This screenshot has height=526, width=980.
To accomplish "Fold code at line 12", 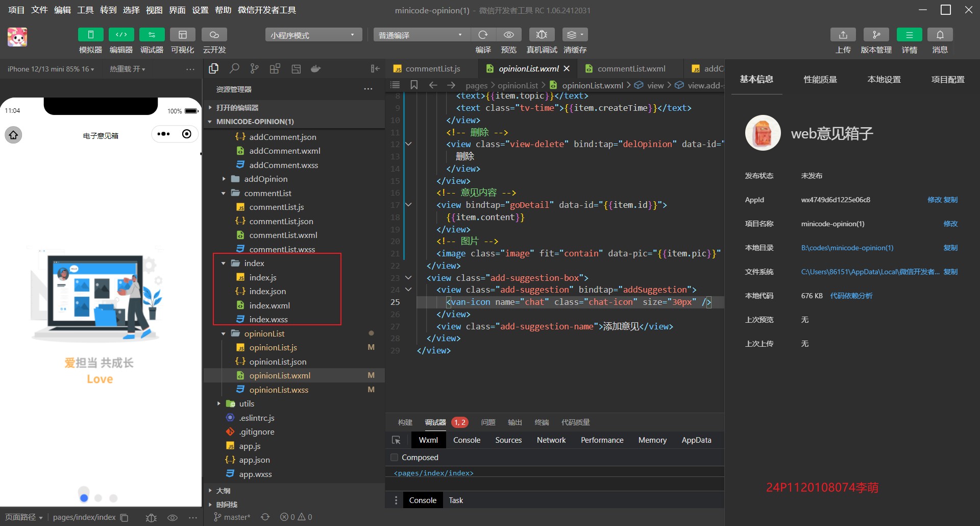I will [x=408, y=144].
